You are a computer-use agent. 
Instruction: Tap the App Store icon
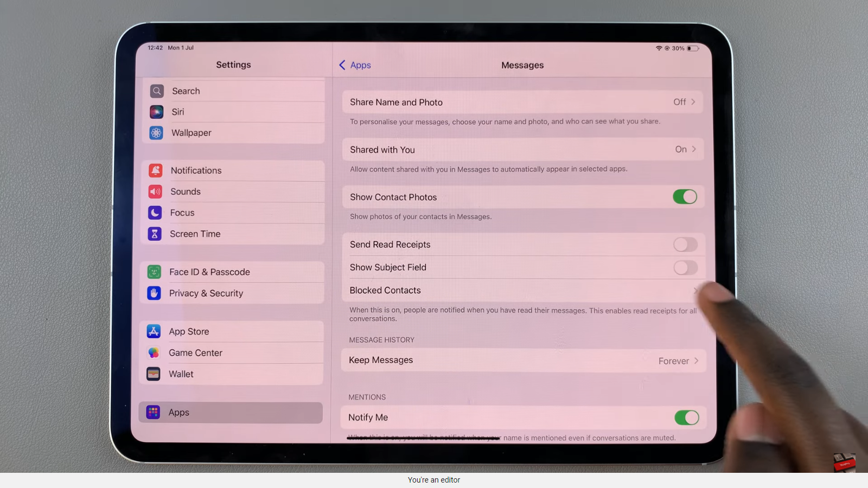(x=154, y=331)
